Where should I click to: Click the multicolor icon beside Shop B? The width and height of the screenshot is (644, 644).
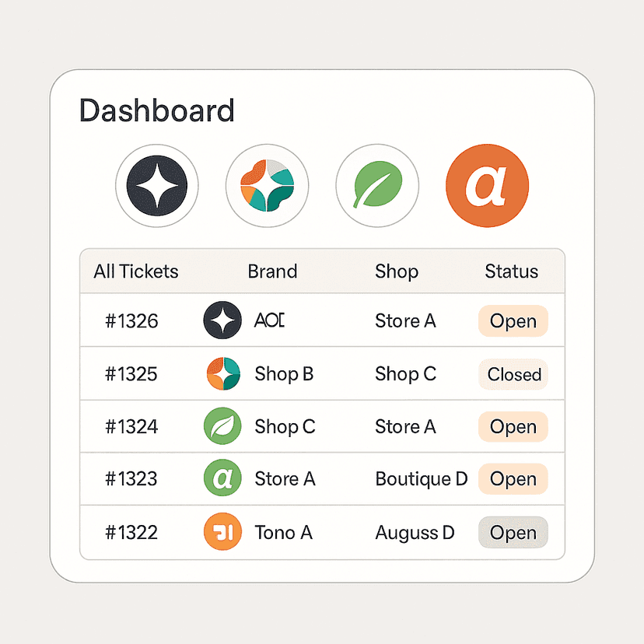click(x=222, y=374)
